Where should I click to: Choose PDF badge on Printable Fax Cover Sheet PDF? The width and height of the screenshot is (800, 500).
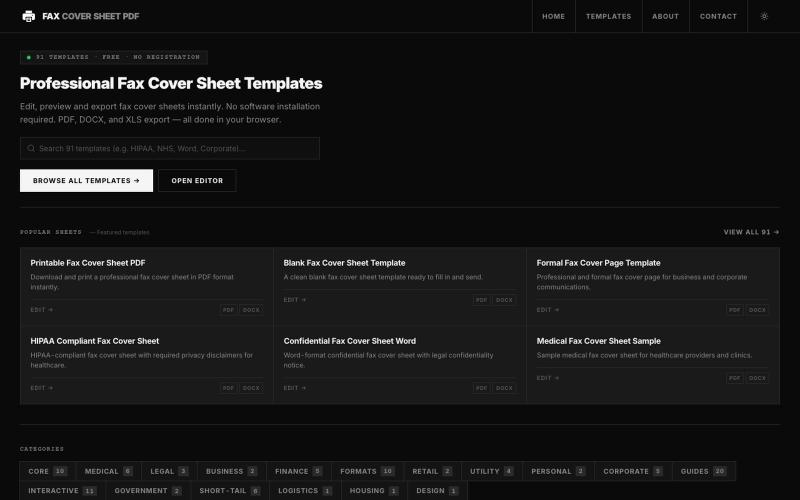228,310
